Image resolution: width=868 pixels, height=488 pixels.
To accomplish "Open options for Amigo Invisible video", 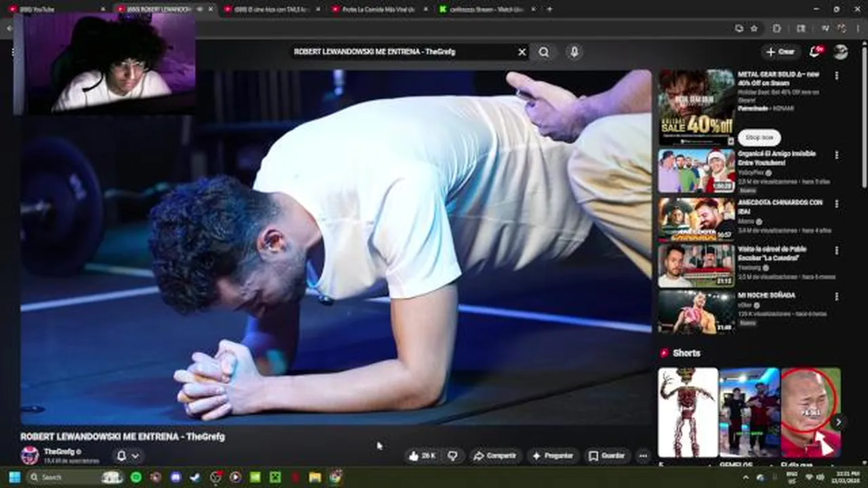I will click(x=836, y=155).
